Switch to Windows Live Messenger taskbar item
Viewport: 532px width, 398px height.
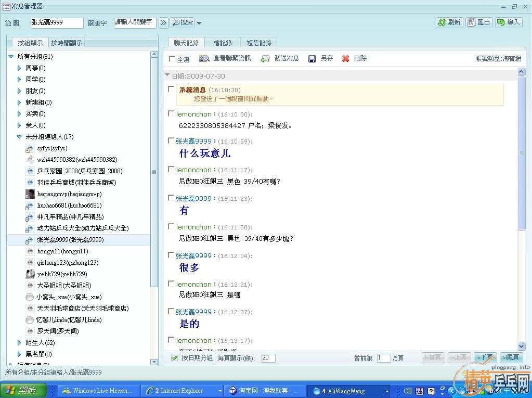coord(99,391)
